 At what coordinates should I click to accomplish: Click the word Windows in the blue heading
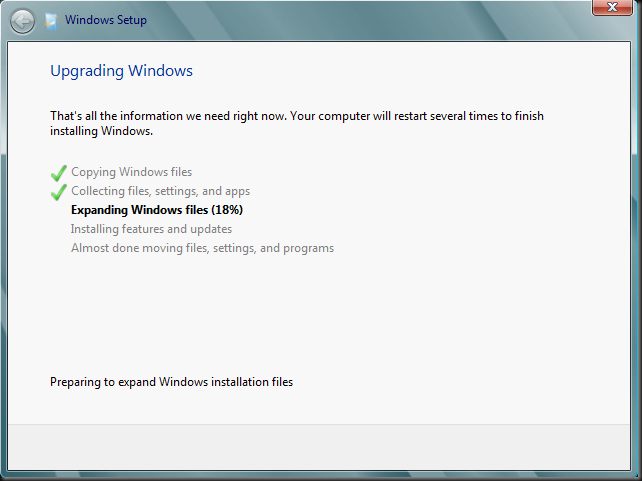click(160, 70)
